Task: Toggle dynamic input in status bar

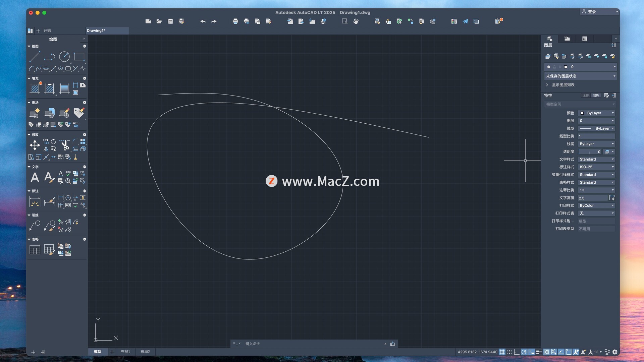Action: (x=532, y=352)
